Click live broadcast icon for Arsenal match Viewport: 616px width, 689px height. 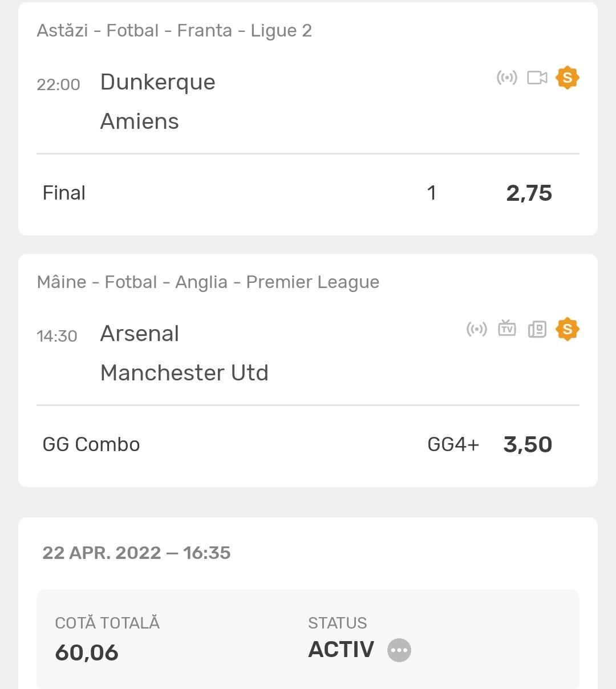pyautogui.click(x=476, y=329)
